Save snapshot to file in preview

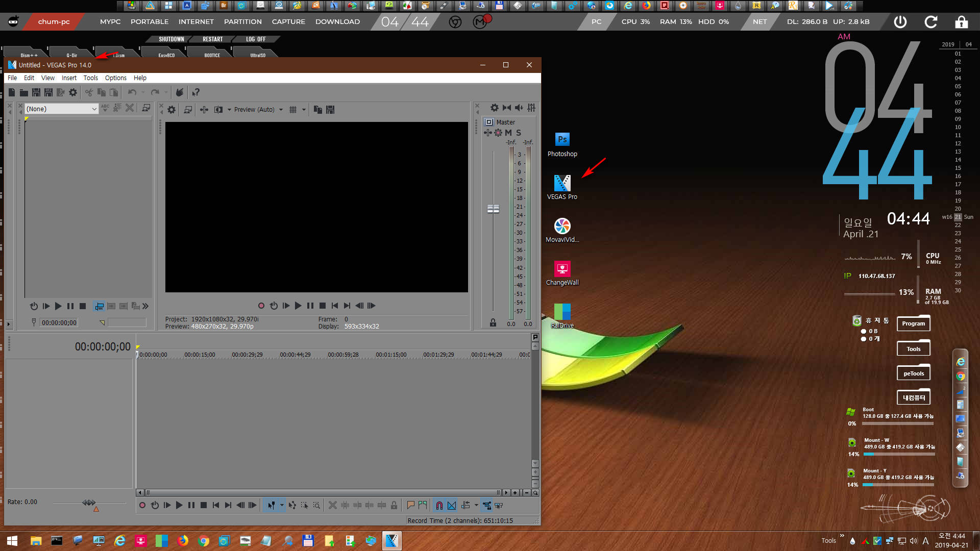click(x=330, y=110)
